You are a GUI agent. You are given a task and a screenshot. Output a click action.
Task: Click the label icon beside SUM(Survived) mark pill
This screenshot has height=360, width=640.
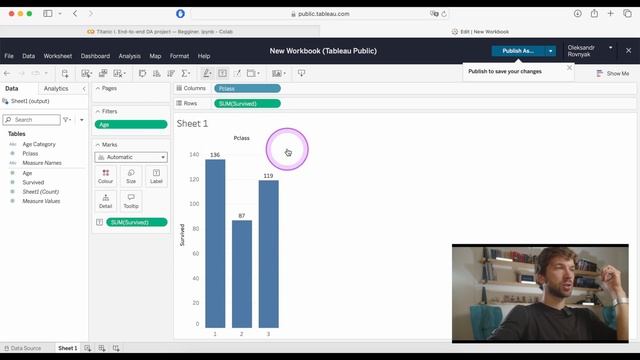(x=99, y=222)
